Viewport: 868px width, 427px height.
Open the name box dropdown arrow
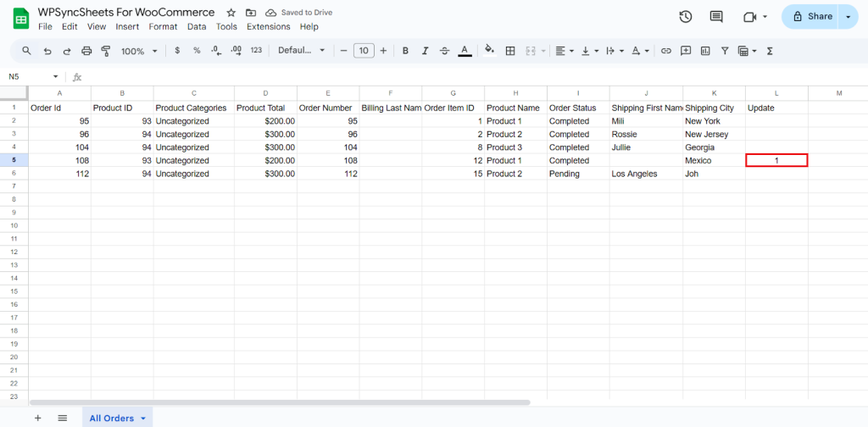[x=55, y=77]
